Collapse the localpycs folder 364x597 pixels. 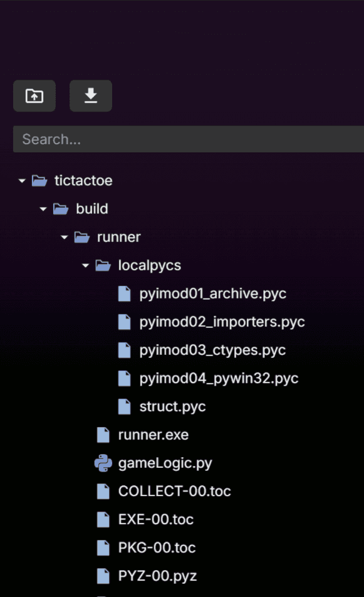pyautogui.click(x=85, y=265)
